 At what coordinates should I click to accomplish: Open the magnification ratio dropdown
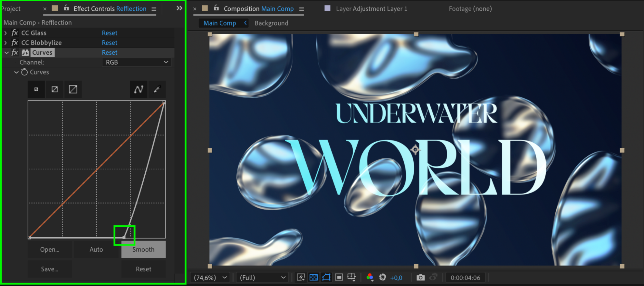pyautogui.click(x=210, y=278)
